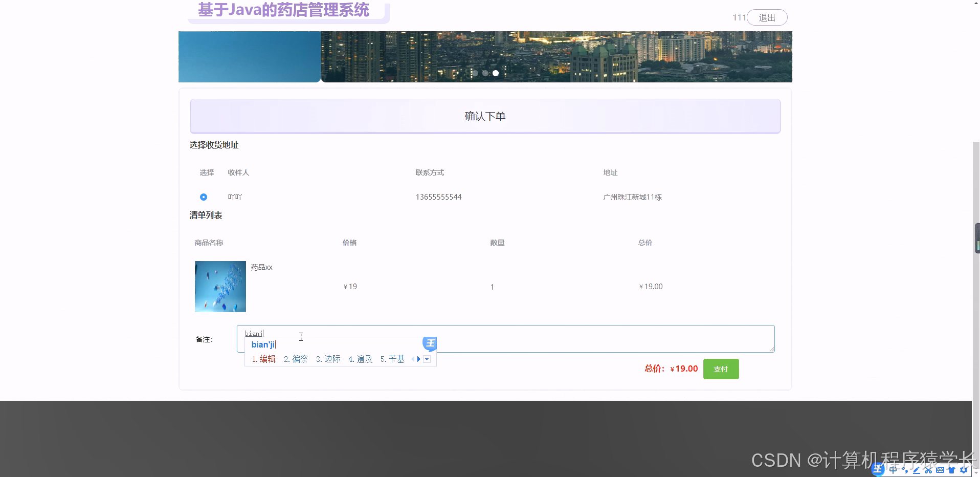Open IME settings via gear icon
Viewport: 980px width, 477px height.
click(x=964, y=470)
